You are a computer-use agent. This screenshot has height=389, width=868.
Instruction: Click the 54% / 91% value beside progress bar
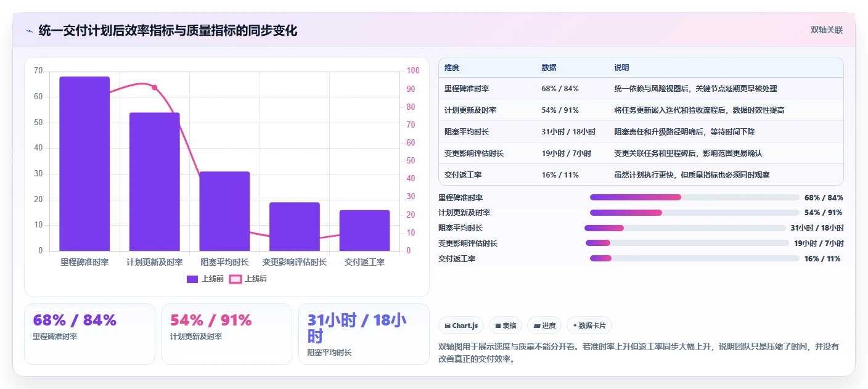pyautogui.click(x=824, y=213)
